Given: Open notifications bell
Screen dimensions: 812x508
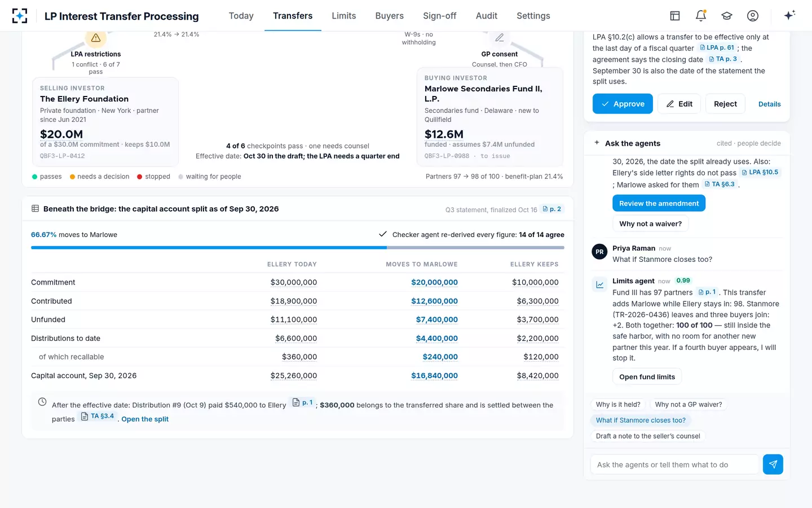Looking at the screenshot, I should coord(701,16).
